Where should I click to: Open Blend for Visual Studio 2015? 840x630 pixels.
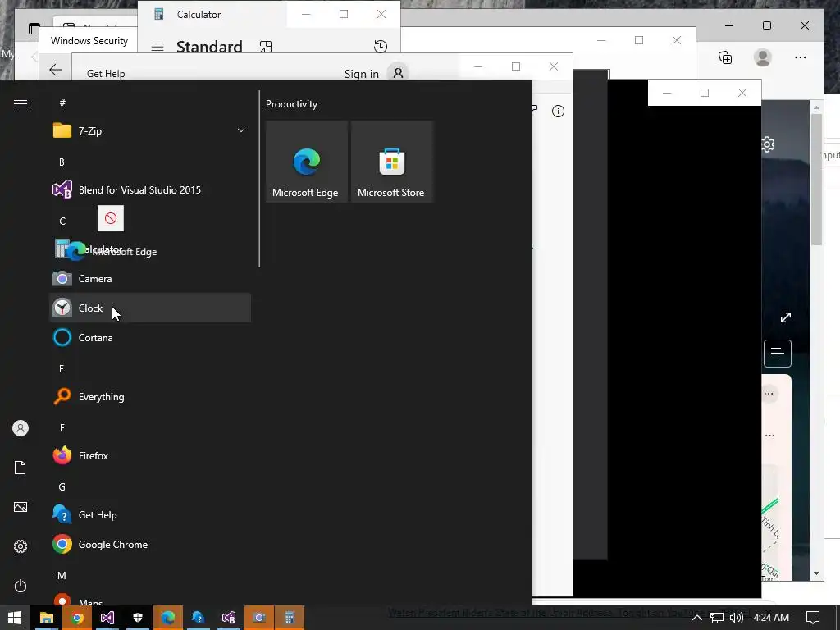[150, 189]
